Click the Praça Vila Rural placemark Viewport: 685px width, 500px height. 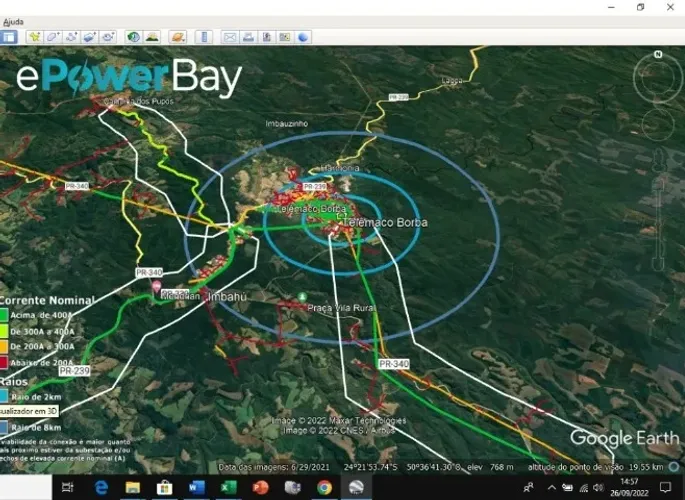[302, 297]
